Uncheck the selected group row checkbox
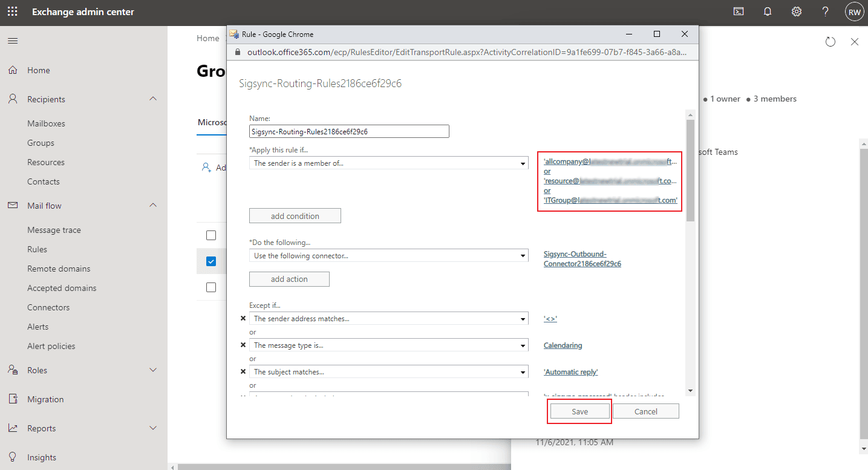Screen dimensions: 868x470 point(211,261)
